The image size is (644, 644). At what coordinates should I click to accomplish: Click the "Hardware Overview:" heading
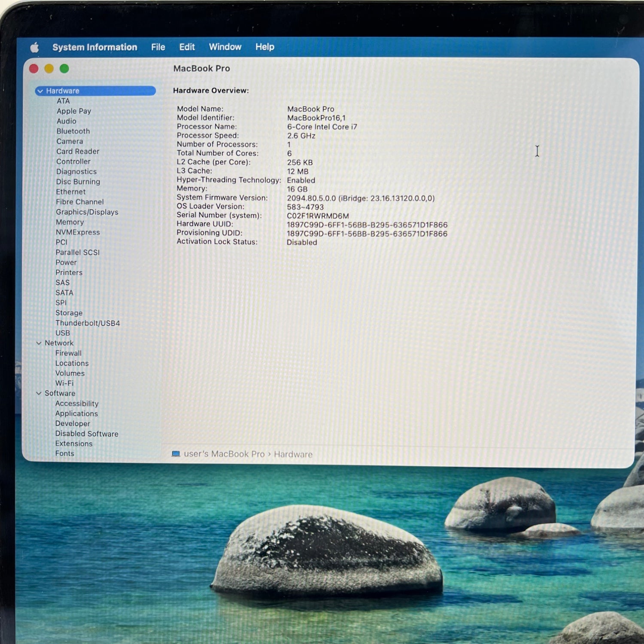point(211,91)
